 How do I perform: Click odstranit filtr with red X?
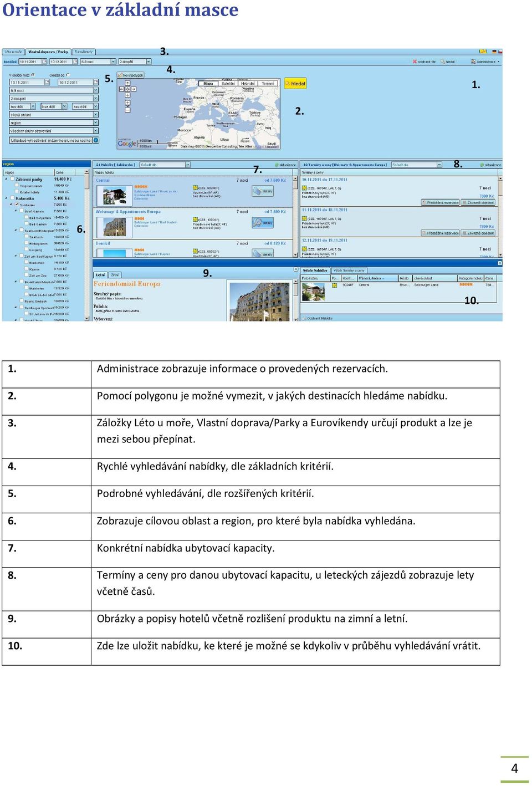point(424,62)
